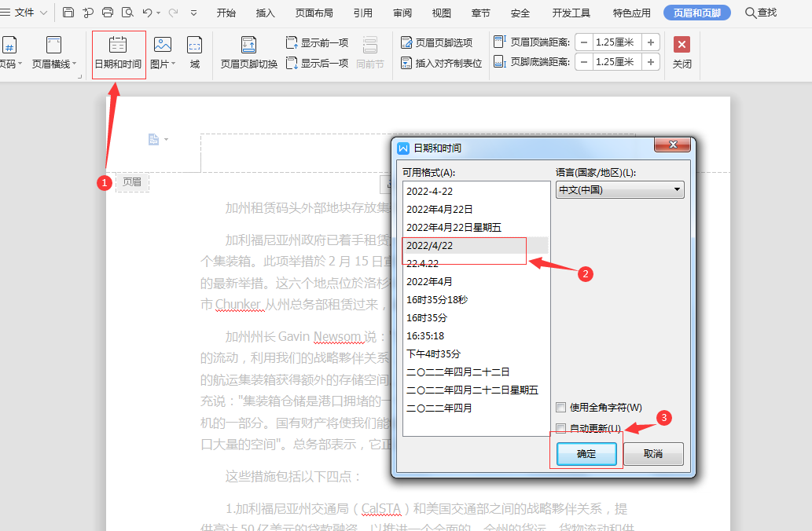Select format 22.4.22 in list
The height and width of the screenshot is (531, 812).
(476, 263)
